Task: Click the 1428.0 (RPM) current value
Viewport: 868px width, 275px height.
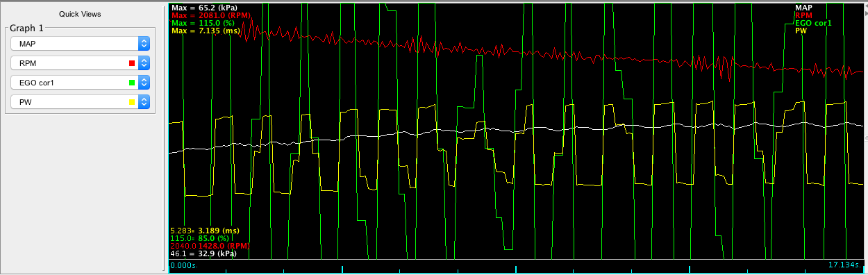Action: click(224, 246)
